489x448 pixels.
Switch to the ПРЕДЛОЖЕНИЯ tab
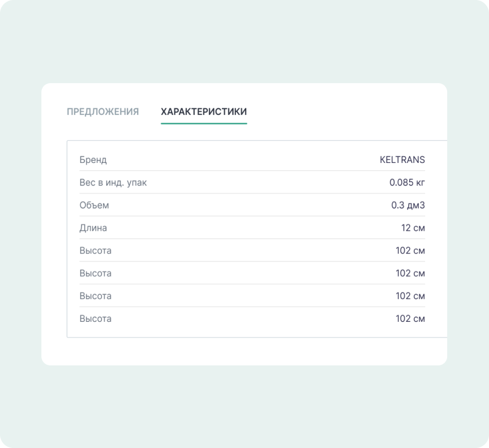click(x=102, y=111)
